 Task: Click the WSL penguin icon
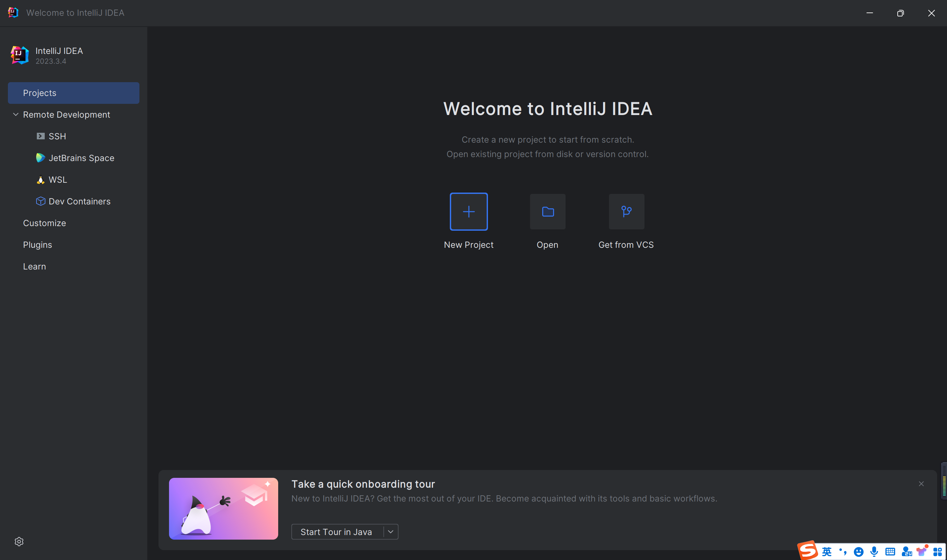(x=40, y=180)
